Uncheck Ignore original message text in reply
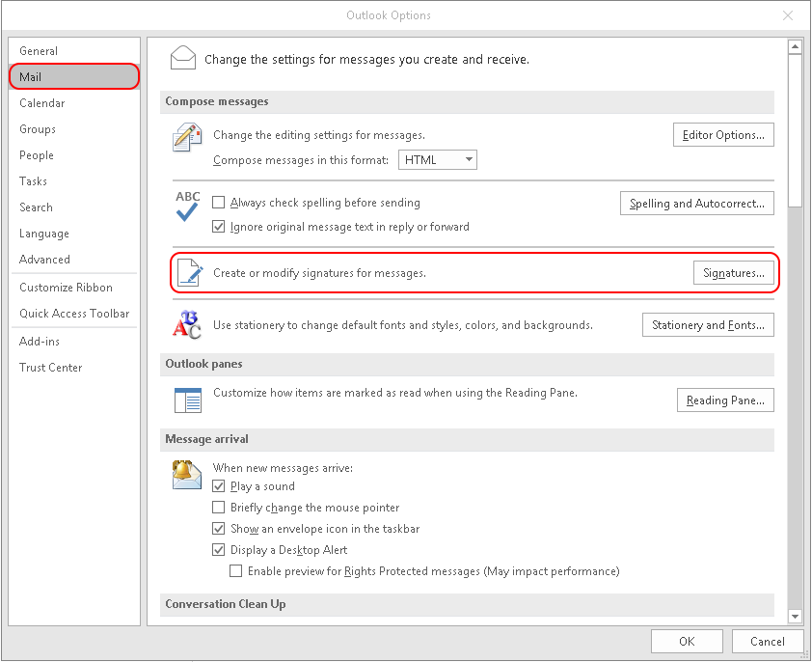 (219, 227)
